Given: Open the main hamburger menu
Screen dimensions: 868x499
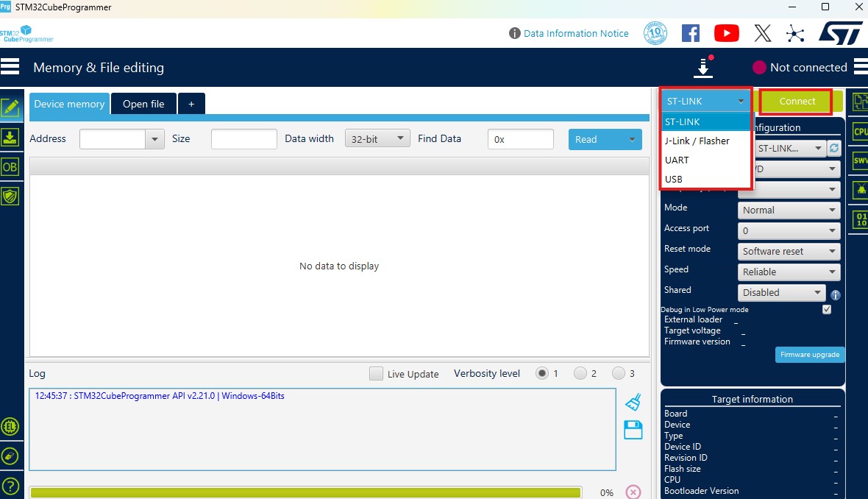Looking at the screenshot, I should click(10, 66).
